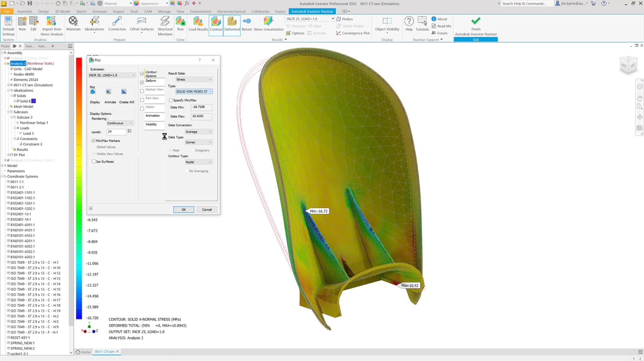Run the Nastran analysis
Screen dimensions: 644x361
(x=180, y=24)
